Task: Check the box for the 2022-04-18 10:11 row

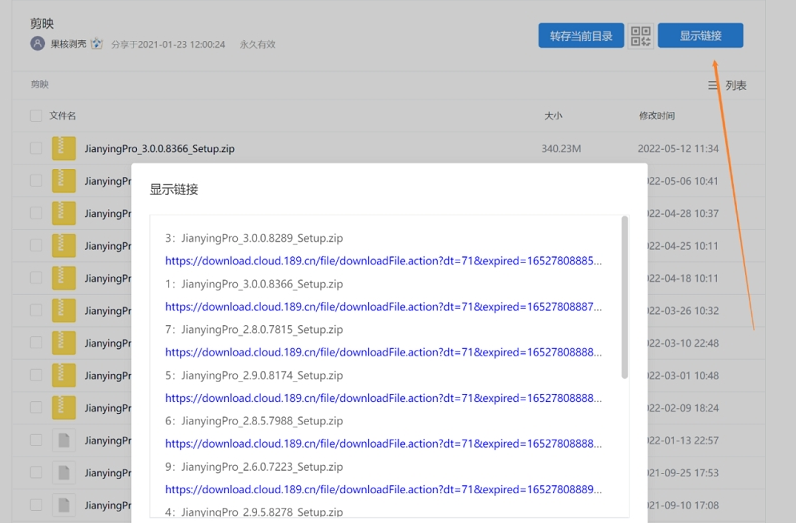Action: 36,278
